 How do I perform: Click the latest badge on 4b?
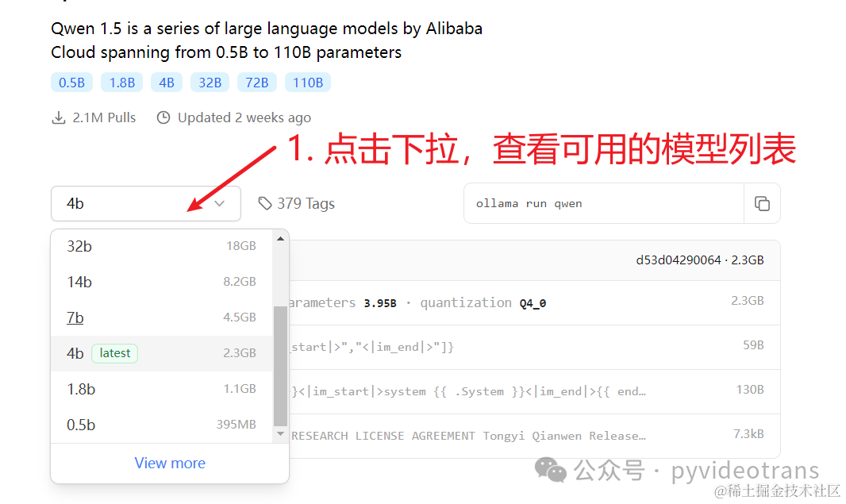tap(115, 353)
